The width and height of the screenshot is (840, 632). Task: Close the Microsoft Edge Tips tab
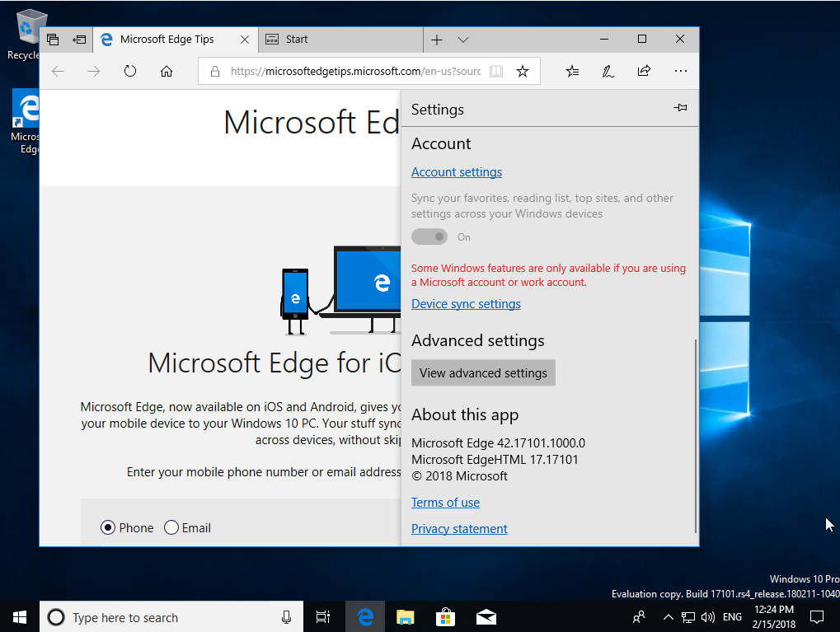tap(245, 40)
